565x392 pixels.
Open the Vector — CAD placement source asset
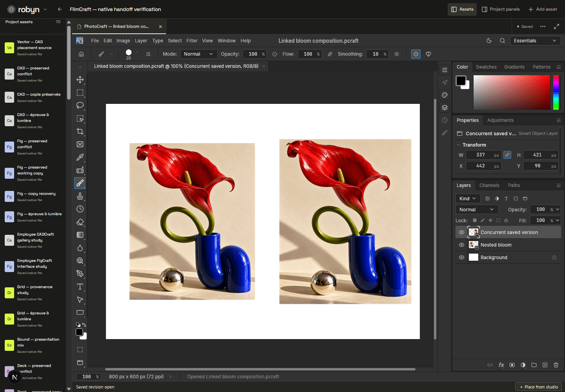(34, 48)
